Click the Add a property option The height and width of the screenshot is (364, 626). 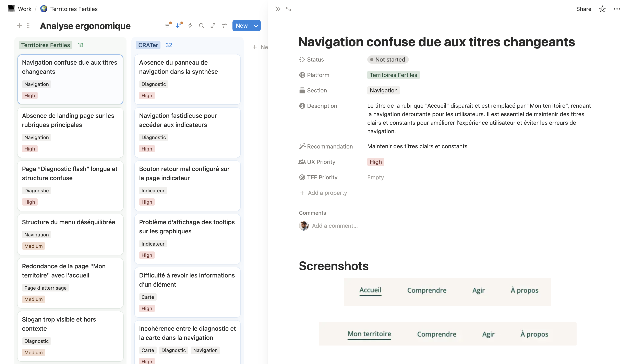[x=327, y=193]
